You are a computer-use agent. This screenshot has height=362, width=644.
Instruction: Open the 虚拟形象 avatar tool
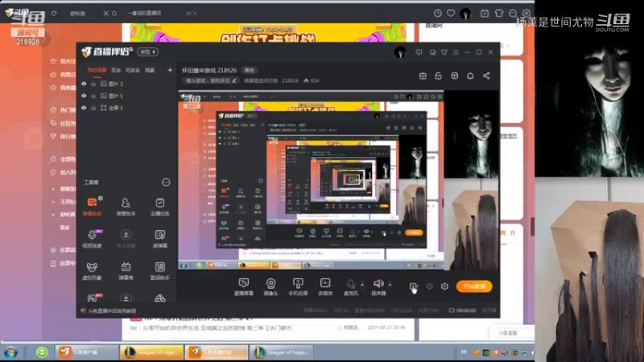click(x=92, y=271)
